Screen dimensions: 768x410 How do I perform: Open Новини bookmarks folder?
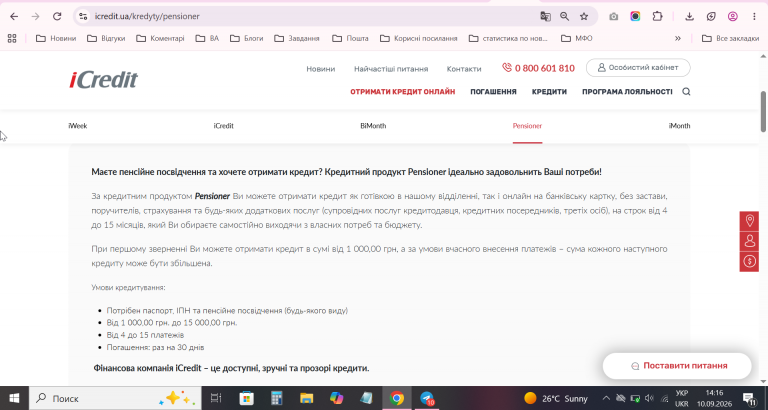pyautogui.click(x=56, y=38)
